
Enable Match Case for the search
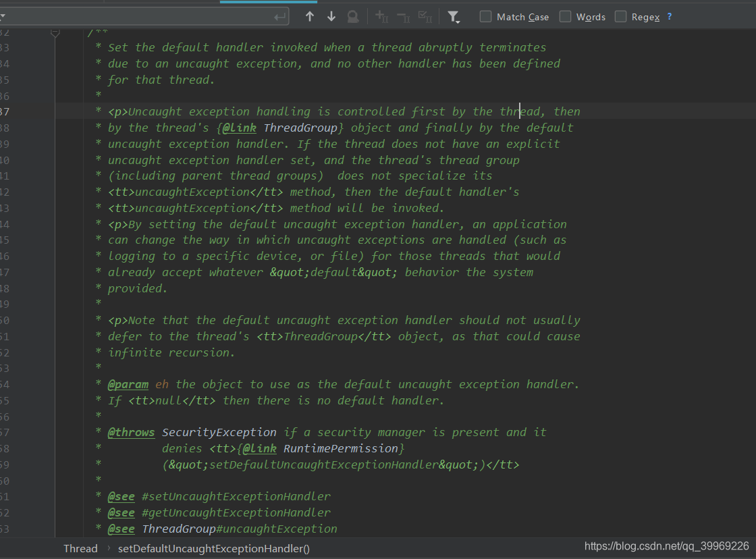pyautogui.click(x=485, y=16)
